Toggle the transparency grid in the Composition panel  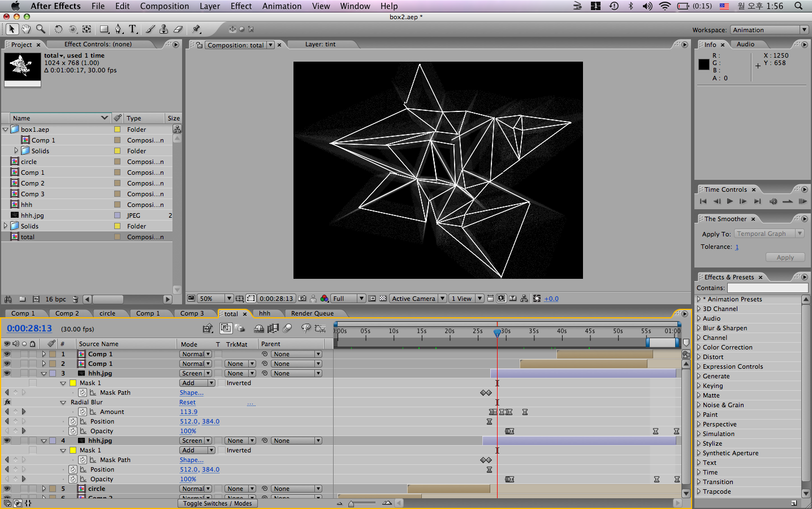384,298
